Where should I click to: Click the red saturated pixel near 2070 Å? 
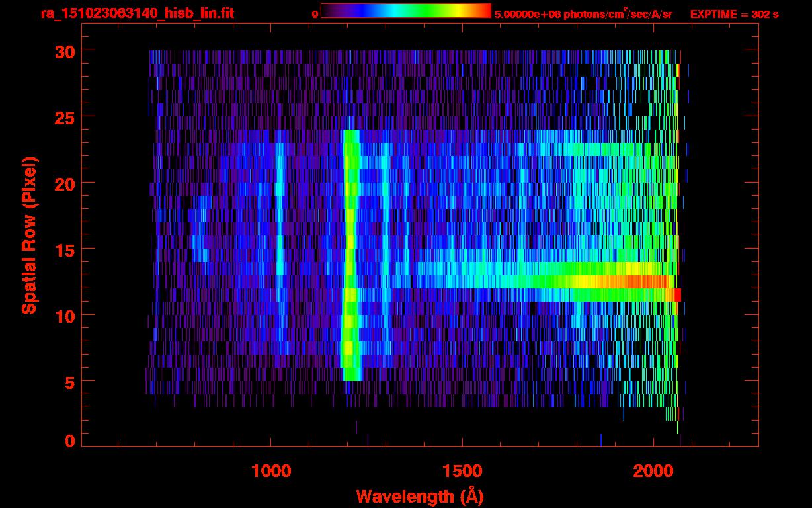pos(677,294)
